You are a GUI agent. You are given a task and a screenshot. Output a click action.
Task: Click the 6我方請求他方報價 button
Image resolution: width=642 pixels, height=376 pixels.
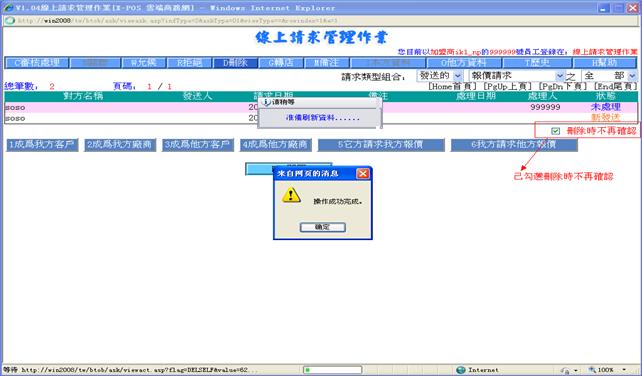pos(514,145)
